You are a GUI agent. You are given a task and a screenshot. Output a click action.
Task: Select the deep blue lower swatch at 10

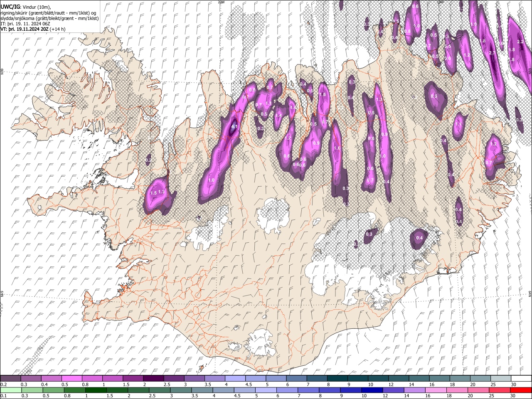pos(371,390)
